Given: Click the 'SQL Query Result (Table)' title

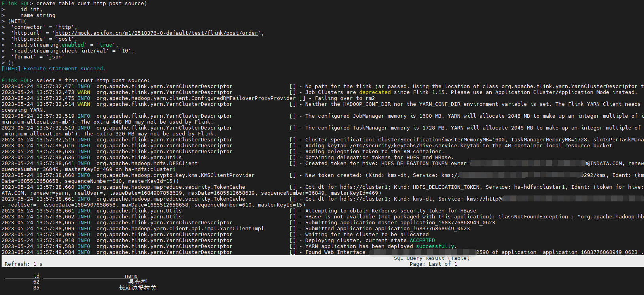Looking at the screenshot, I should pyautogui.click(x=432, y=258).
